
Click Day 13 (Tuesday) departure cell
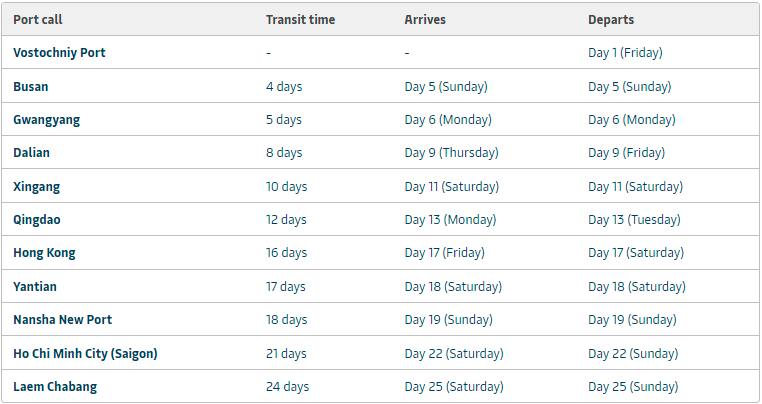(x=634, y=220)
